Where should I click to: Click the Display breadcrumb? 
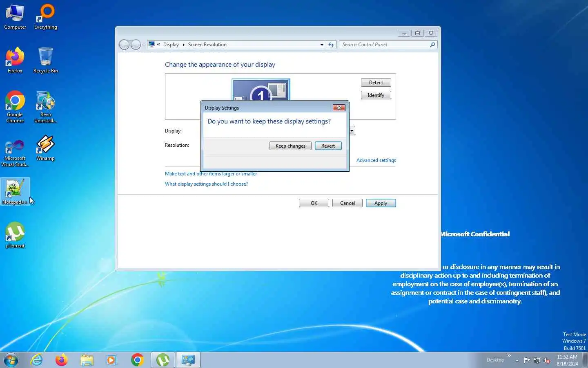coord(171,45)
